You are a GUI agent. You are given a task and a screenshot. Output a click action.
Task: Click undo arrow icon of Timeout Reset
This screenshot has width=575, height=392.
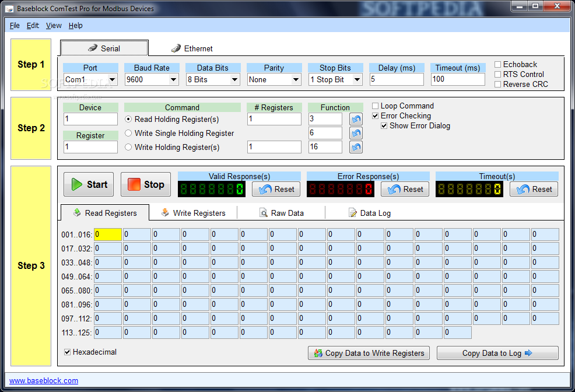click(x=523, y=189)
